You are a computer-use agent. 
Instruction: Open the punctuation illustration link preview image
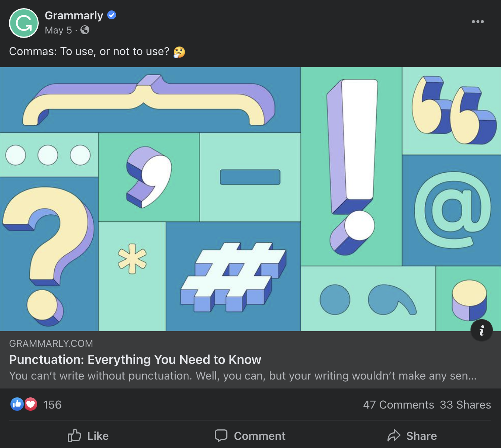[250, 199]
